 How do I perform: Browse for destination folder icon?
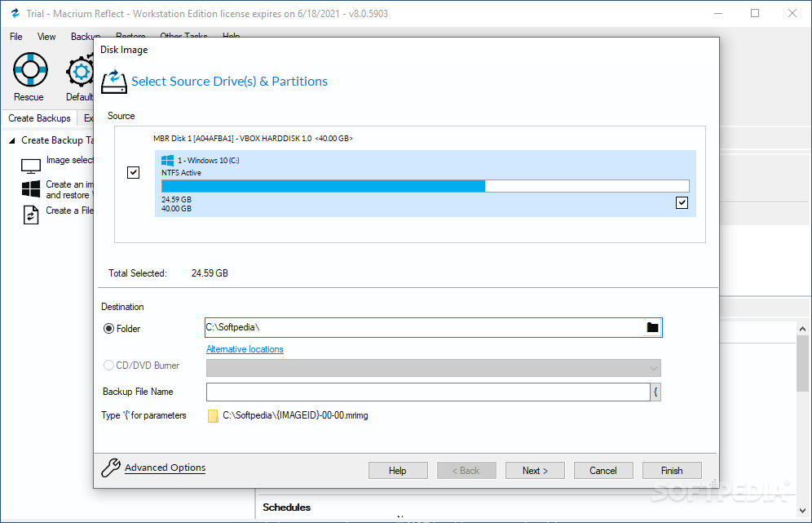[x=652, y=327]
